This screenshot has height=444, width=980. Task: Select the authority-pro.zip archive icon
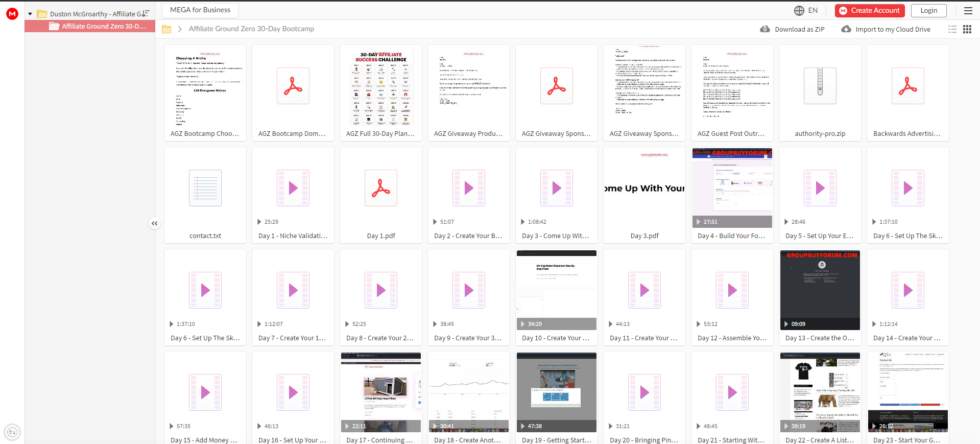click(x=820, y=86)
